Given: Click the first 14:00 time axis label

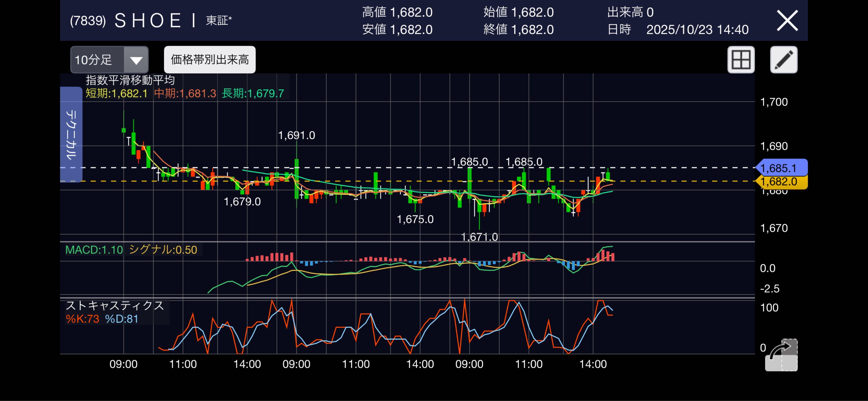Looking at the screenshot, I should coord(247,364).
